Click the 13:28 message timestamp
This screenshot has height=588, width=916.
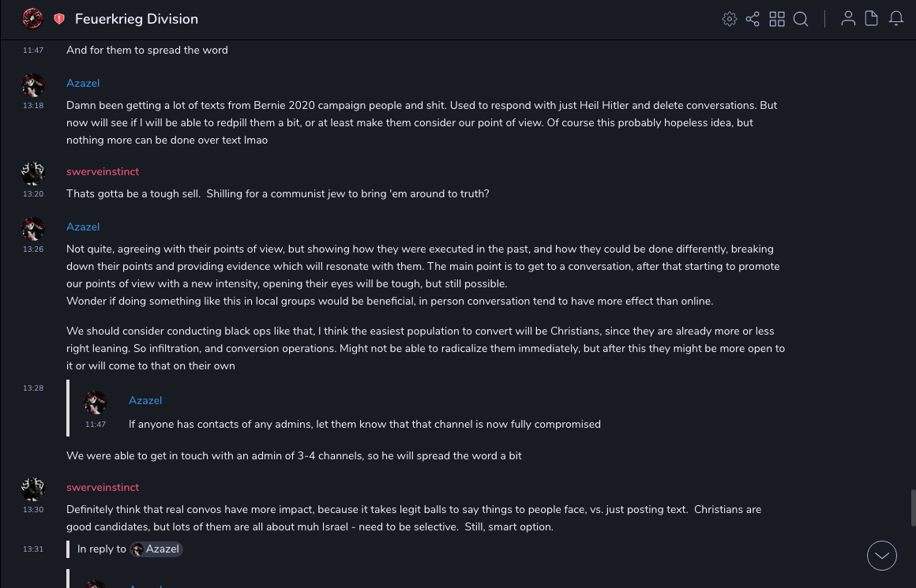coord(33,388)
